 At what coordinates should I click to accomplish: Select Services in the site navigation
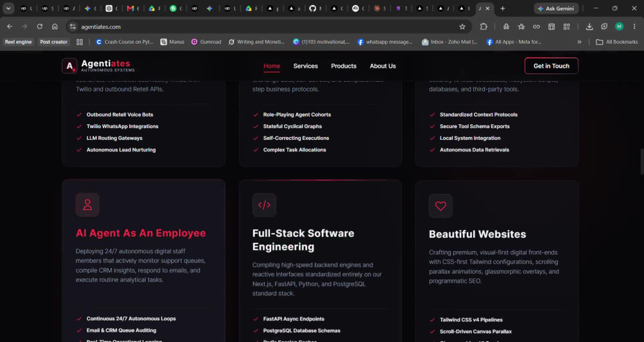coord(305,66)
